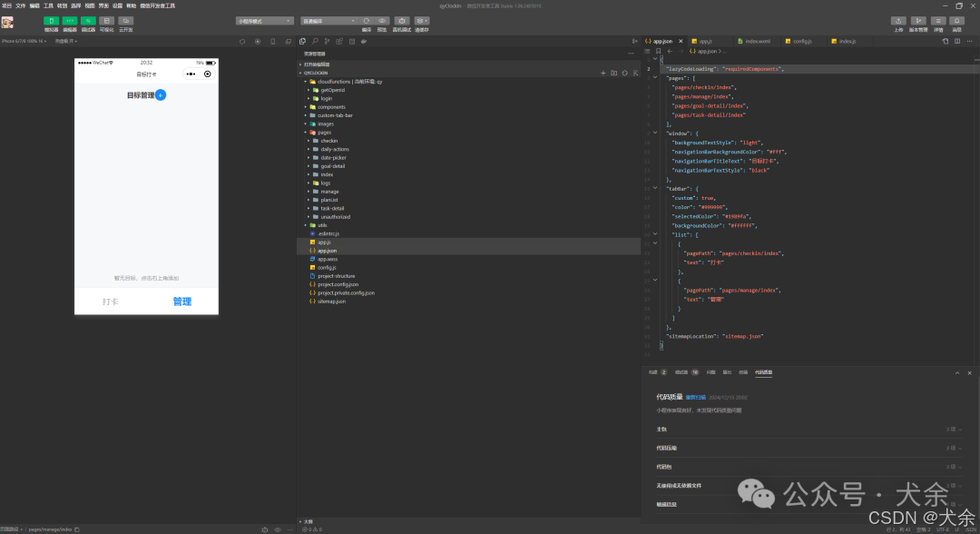
Task: Open the message bell icon
Action: (x=957, y=21)
